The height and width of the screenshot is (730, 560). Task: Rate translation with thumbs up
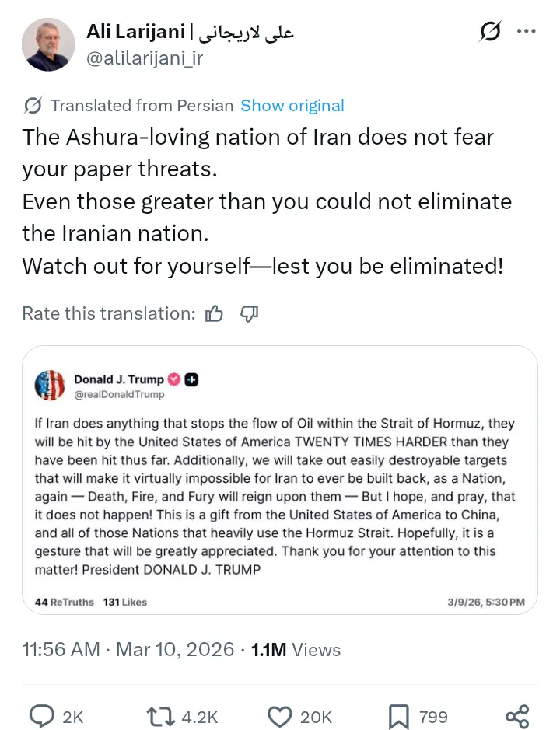point(214,313)
